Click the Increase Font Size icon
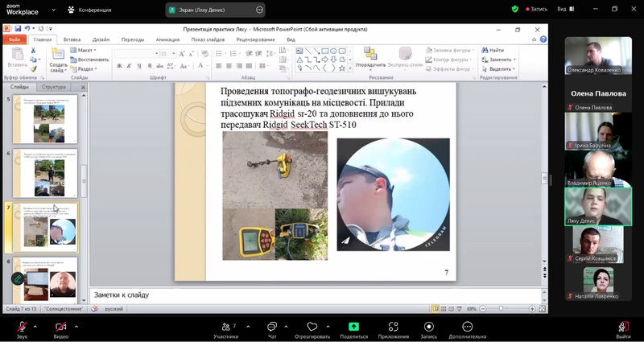 click(183, 54)
